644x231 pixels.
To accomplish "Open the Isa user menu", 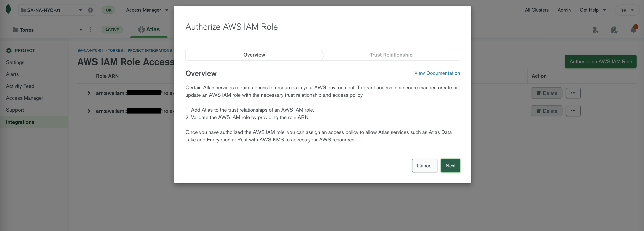I will pos(627,10).
